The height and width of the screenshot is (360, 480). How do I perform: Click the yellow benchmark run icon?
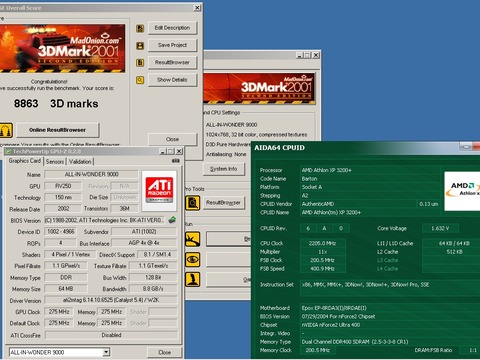pyautogui.click(x=193, y=239)
